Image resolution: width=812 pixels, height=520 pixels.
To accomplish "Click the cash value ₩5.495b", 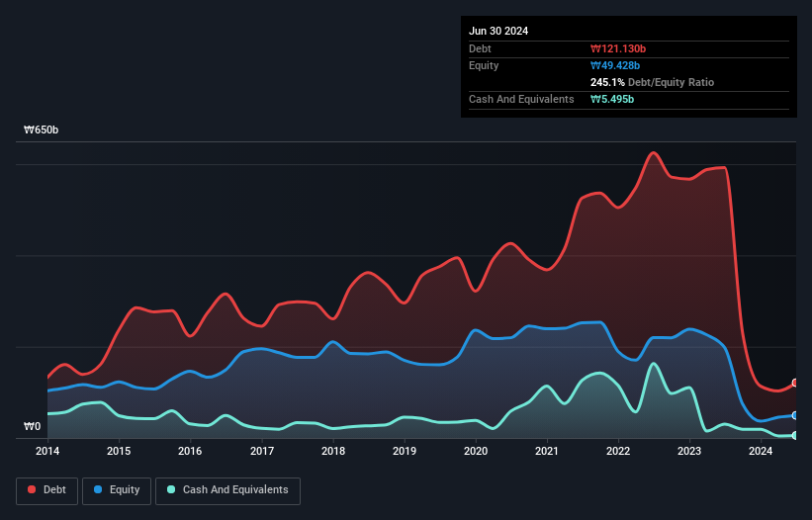I will (612, 99).
